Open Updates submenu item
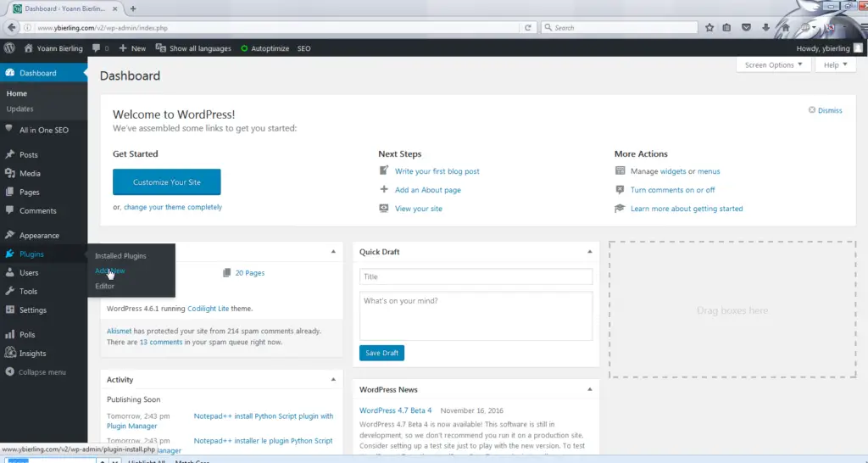Screen dimensions: 868x463 point(20,109)
